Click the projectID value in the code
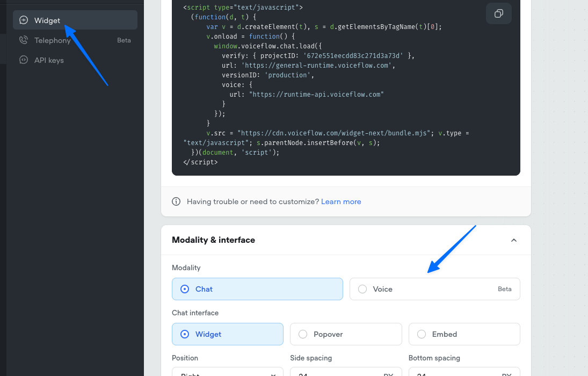The height and width of the screenshot is (376, 588). tap(353, 55)
